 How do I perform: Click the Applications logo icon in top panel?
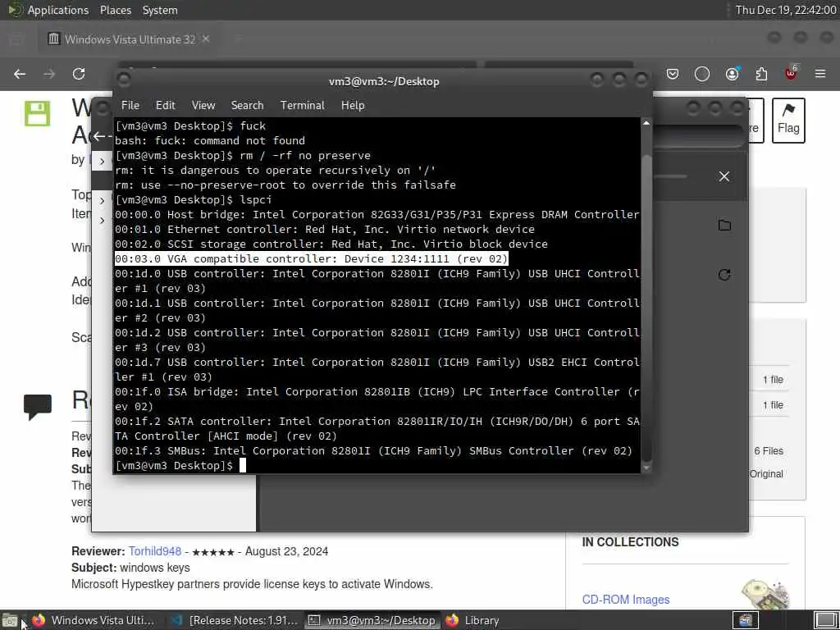point(15,10)
